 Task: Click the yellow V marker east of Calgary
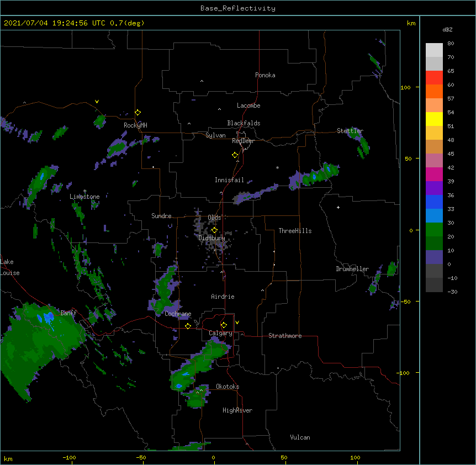(x=237, y=323)
